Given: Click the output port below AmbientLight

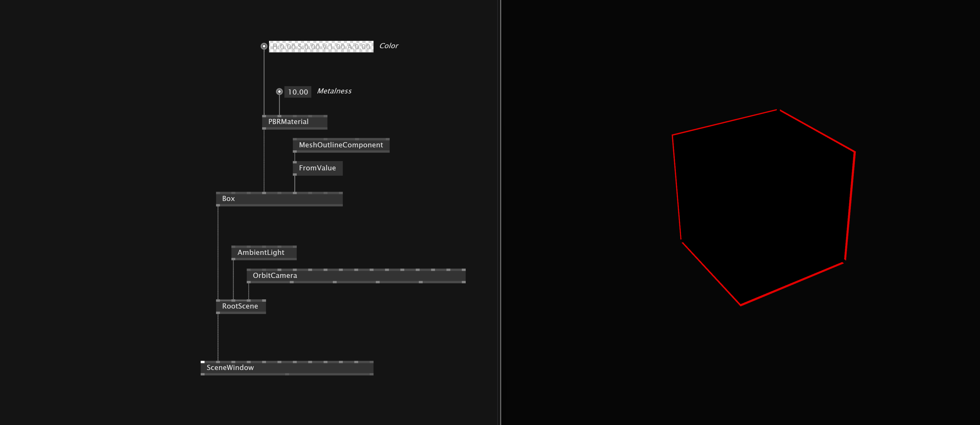Looking at the screenshot, I should [x=234, y=259].
